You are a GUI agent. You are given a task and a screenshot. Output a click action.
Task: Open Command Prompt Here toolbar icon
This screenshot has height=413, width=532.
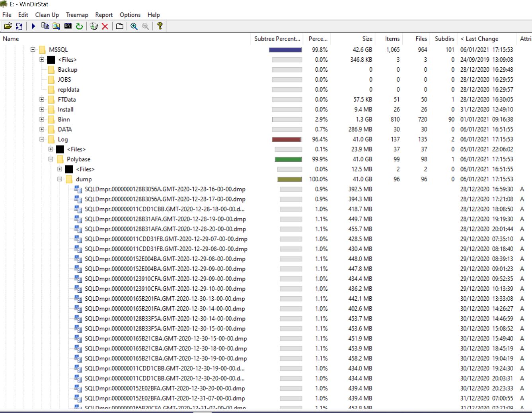point(68,26)
